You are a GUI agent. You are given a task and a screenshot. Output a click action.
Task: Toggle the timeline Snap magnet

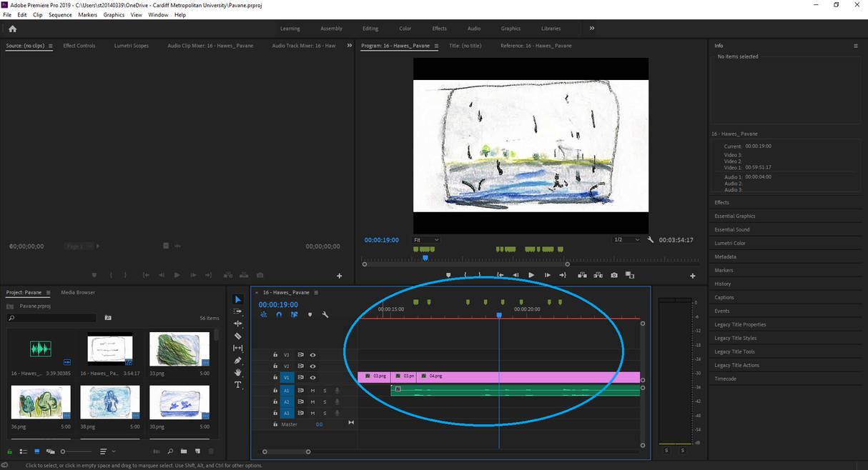(x=279, y=314)
